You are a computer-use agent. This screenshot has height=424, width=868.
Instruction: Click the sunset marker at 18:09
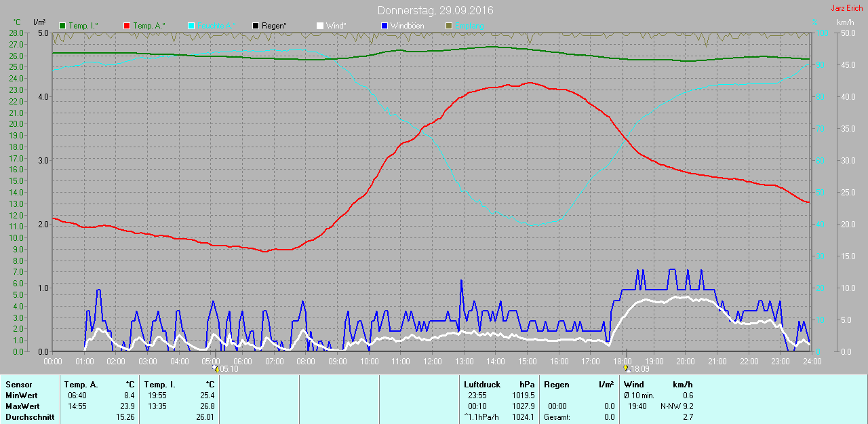point(626,369)
